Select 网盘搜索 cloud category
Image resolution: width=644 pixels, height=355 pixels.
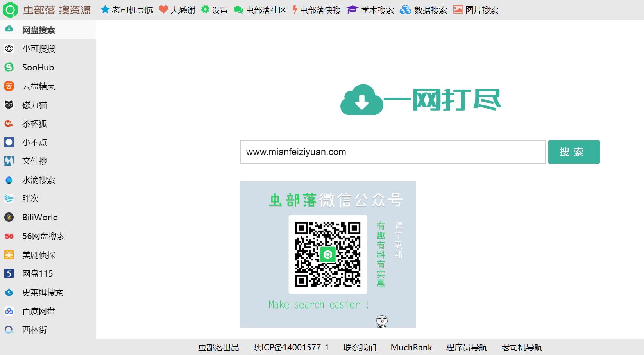[48, 30]
